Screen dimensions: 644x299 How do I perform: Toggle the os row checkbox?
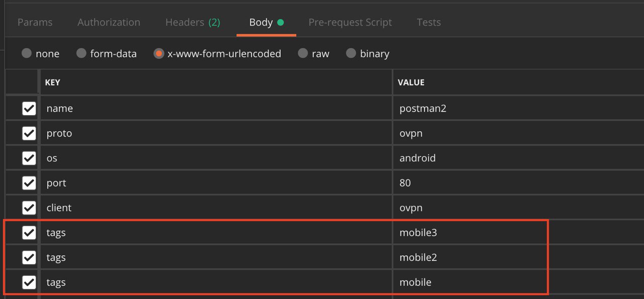click(29, 158)
